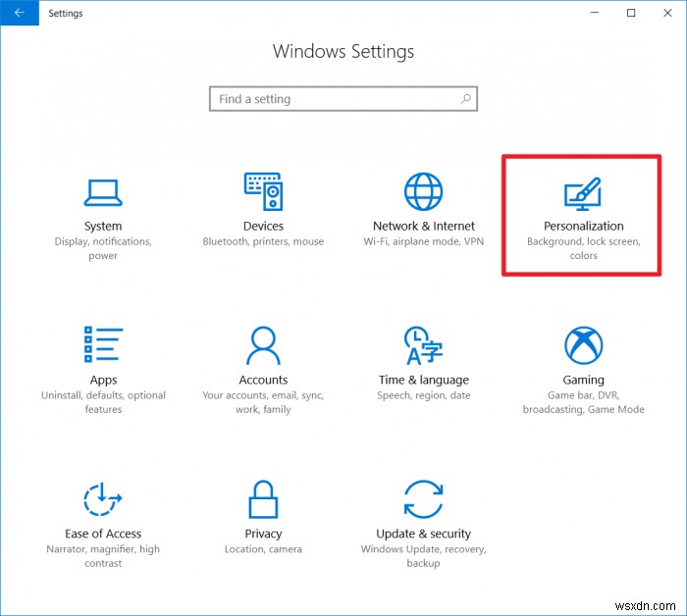Click the Devices label
687x616 pixels.
263,226
